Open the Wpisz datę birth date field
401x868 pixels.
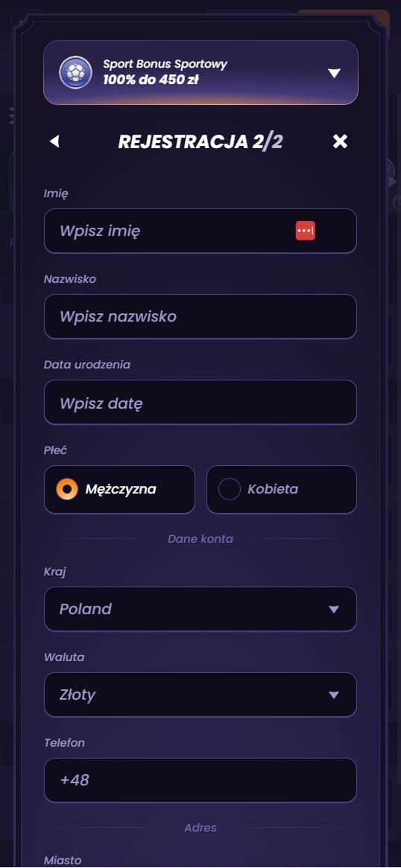click(200, 403)
